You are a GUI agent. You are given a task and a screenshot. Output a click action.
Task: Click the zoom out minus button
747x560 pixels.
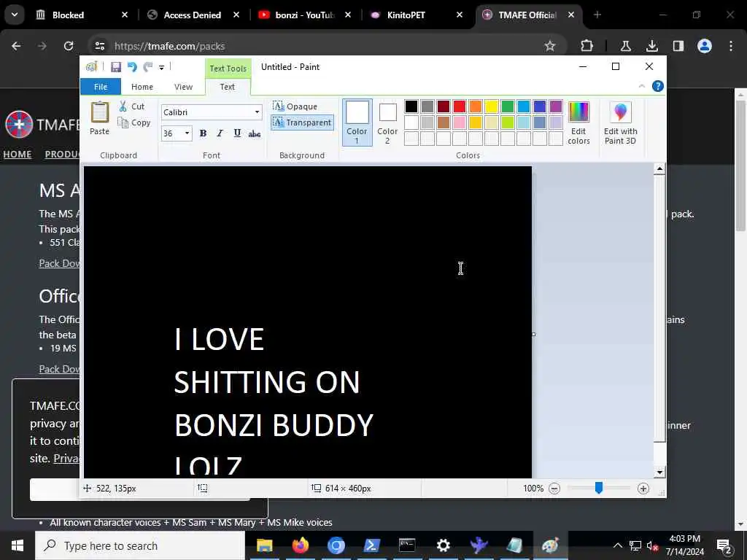click(554, 489)
